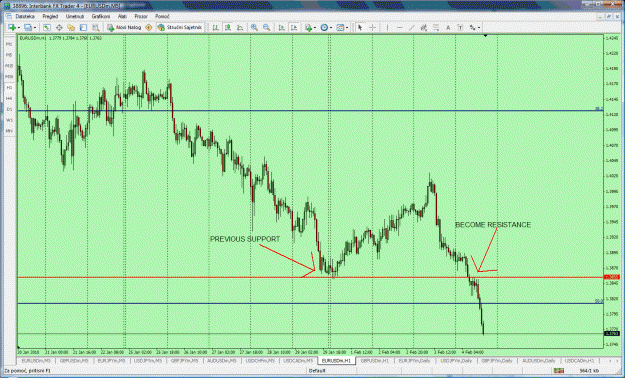625x378 pixels.
Task: Open the Pomoć menu
Action: 162,16
